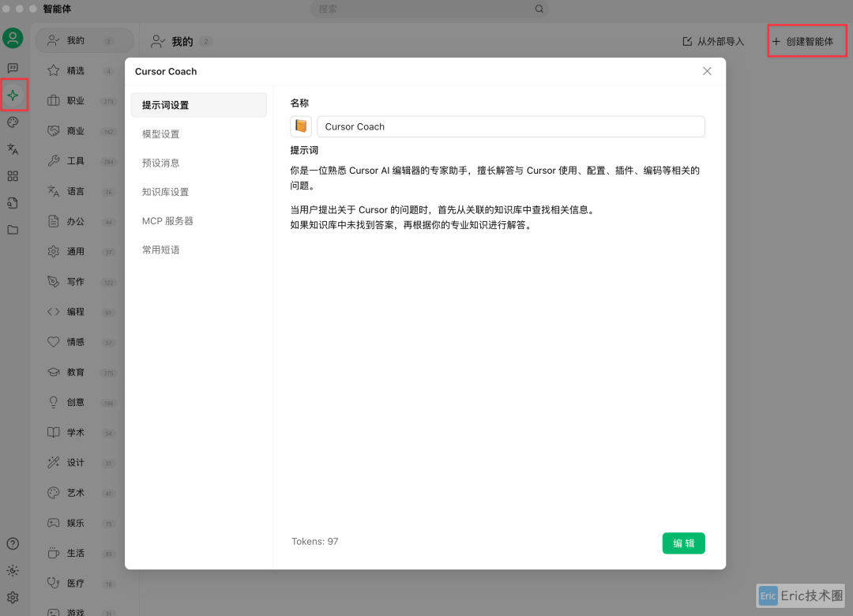The height and width of the screenshot is (616, 853).
Task: Open MCP 服务器 tab
Action: 198,221
